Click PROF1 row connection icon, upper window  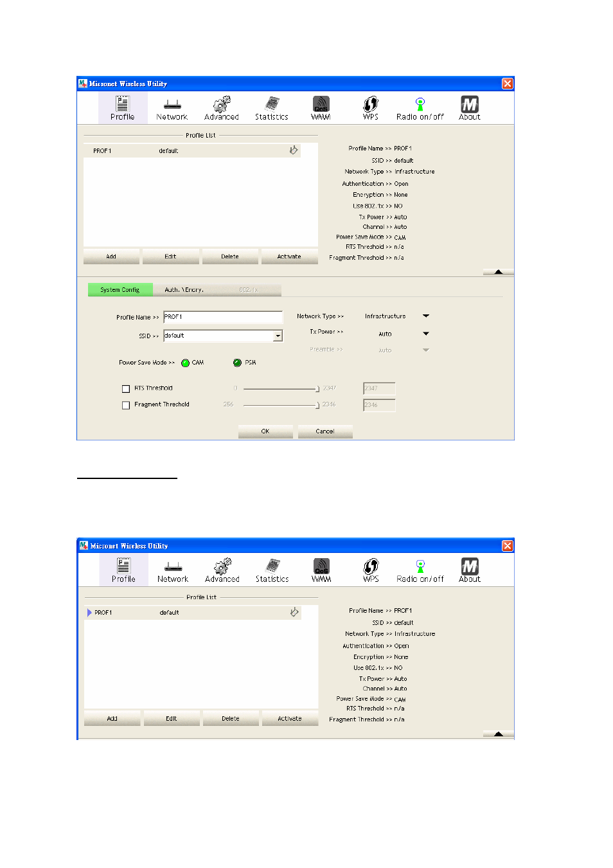[x=294, y=150]
